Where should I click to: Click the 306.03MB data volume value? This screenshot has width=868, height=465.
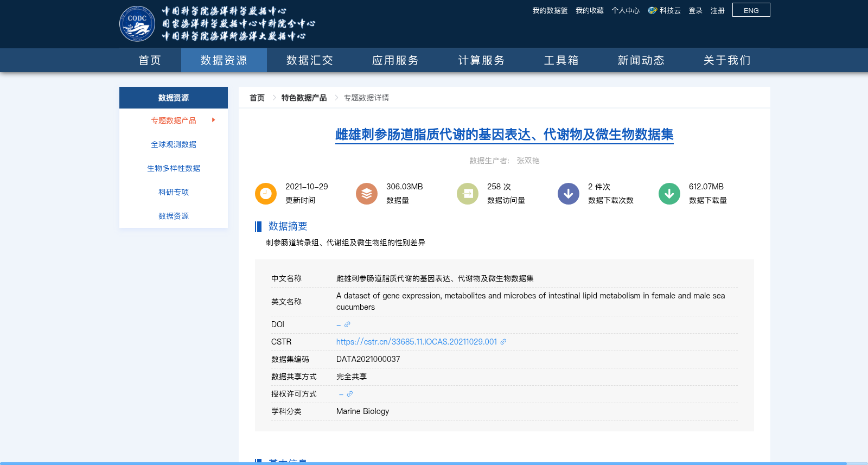coord(405,187)
